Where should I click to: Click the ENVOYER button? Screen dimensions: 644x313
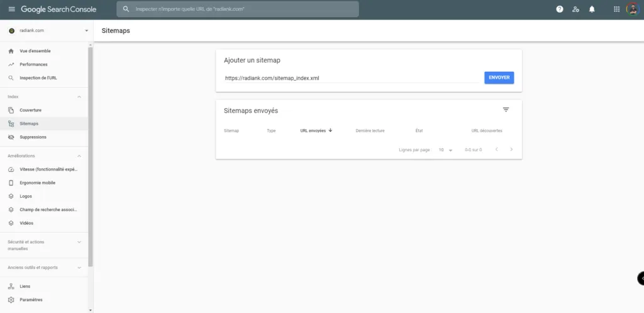click(499, 77)
